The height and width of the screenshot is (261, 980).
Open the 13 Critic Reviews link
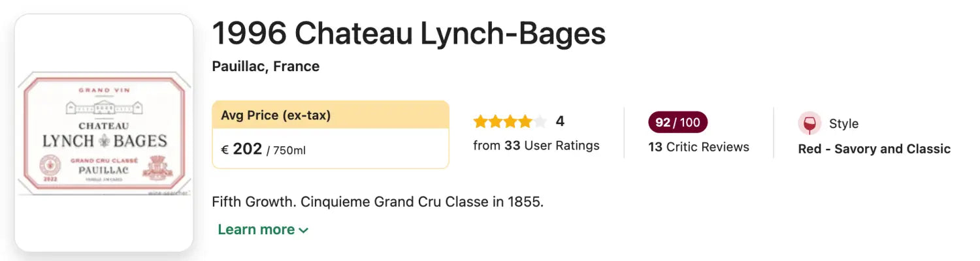coord(698,147)
